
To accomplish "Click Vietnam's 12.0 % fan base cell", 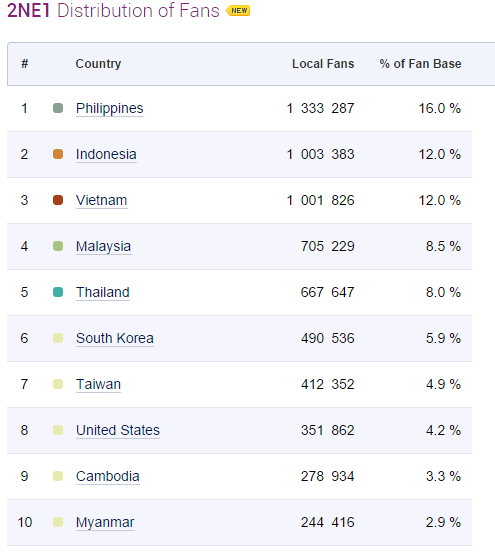I will [x=440, y=200].
